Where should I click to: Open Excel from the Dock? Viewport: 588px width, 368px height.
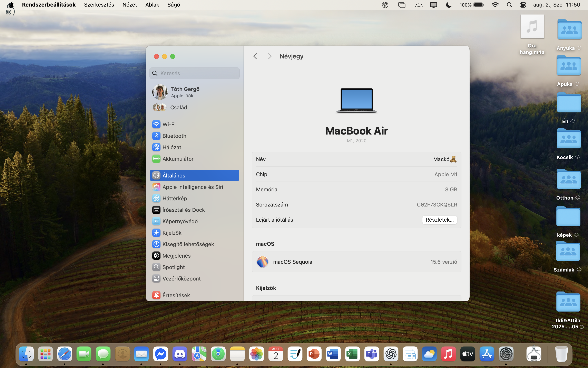click(x=353, y=354)
